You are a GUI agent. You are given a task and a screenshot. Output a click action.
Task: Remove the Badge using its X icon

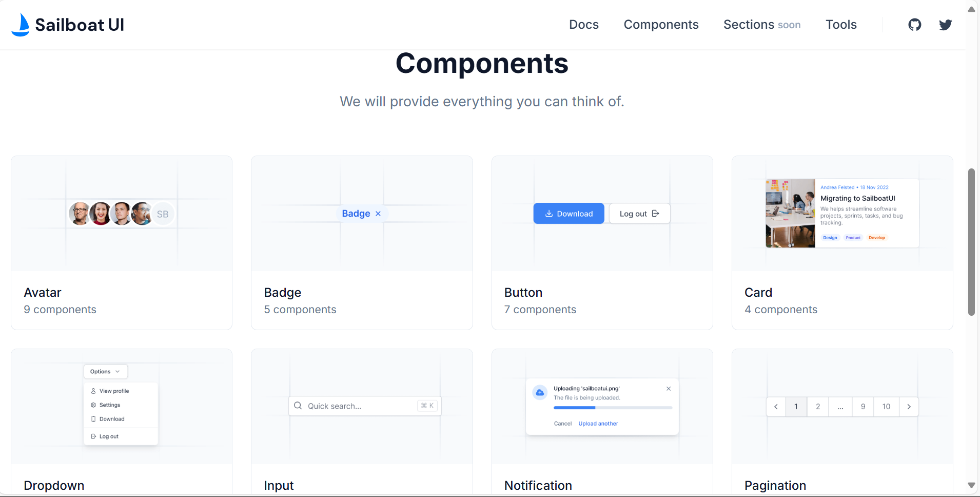coord(378,214)
